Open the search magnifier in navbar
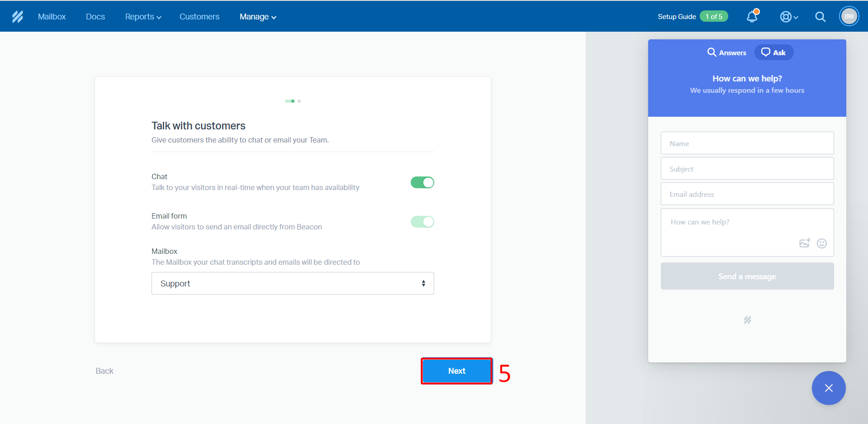The height and width of the screenshot is (424, 868). 820,17
